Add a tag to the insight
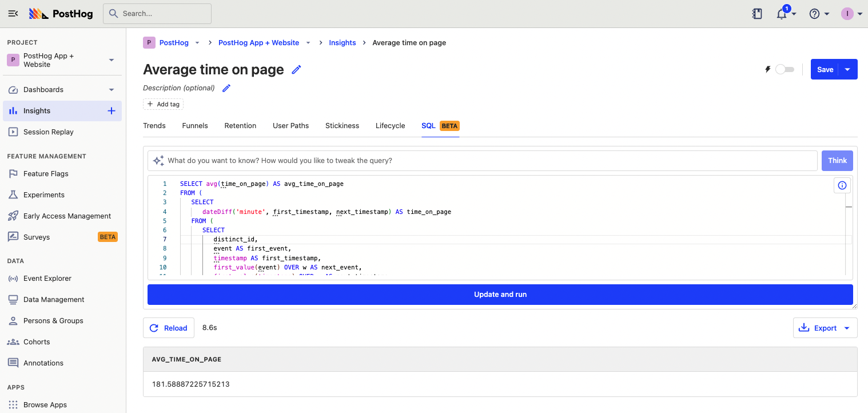 pos(164,104)
